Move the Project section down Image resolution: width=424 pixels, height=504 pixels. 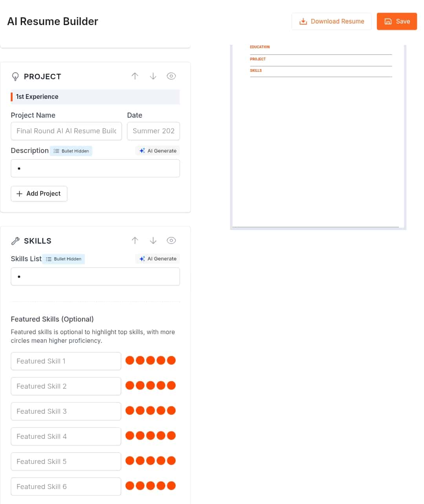coord(153,76)
